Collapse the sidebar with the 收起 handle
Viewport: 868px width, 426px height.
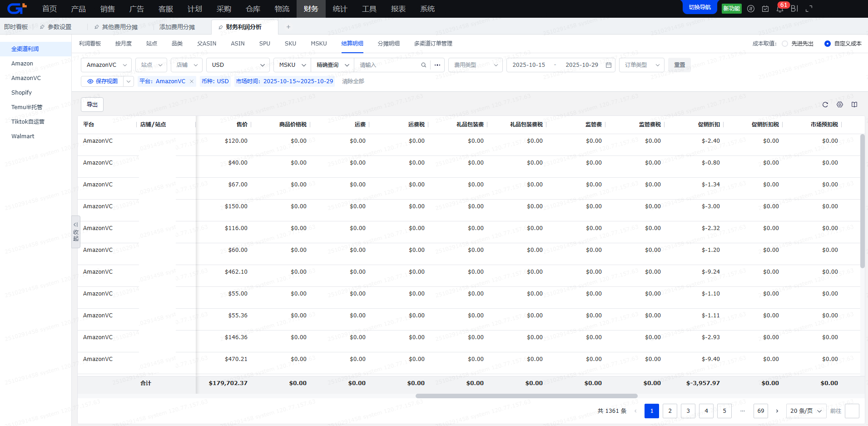click(76, 231)
